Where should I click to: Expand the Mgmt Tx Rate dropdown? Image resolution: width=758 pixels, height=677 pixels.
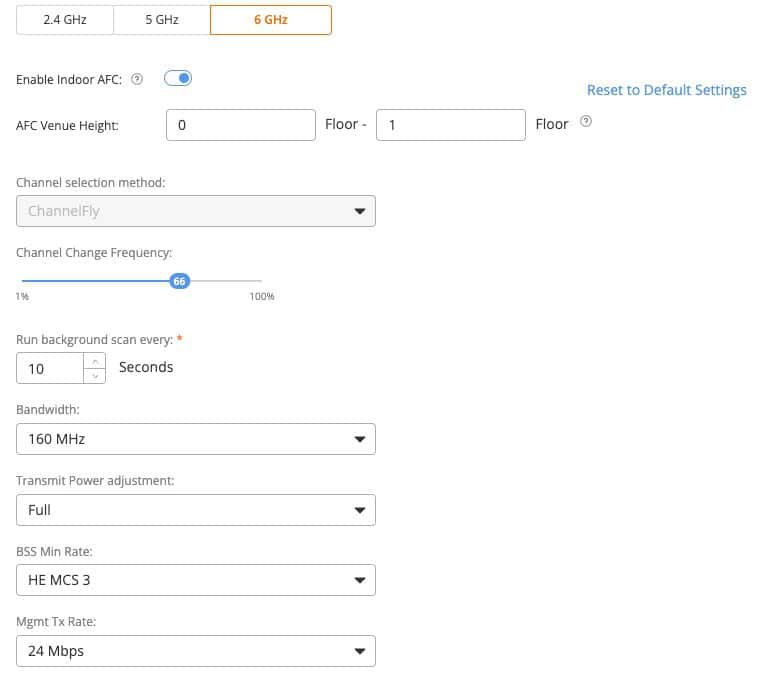(x=196, y=651)
